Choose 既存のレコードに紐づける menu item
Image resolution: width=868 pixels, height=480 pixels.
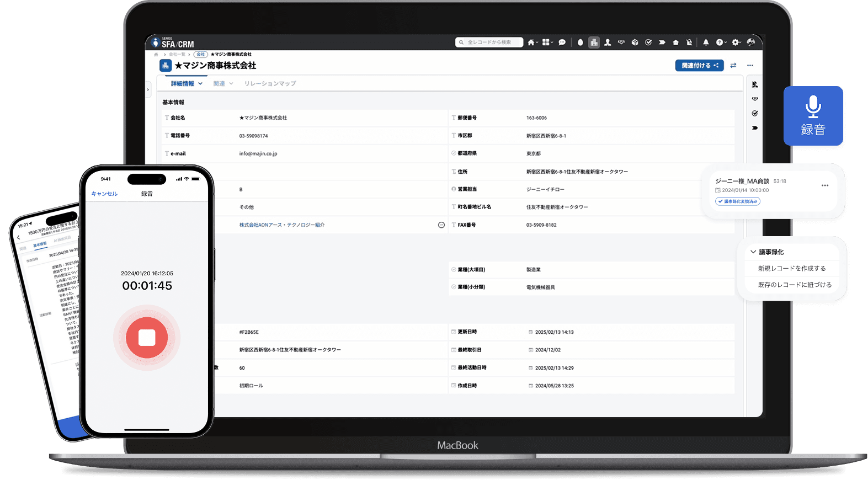795,285
